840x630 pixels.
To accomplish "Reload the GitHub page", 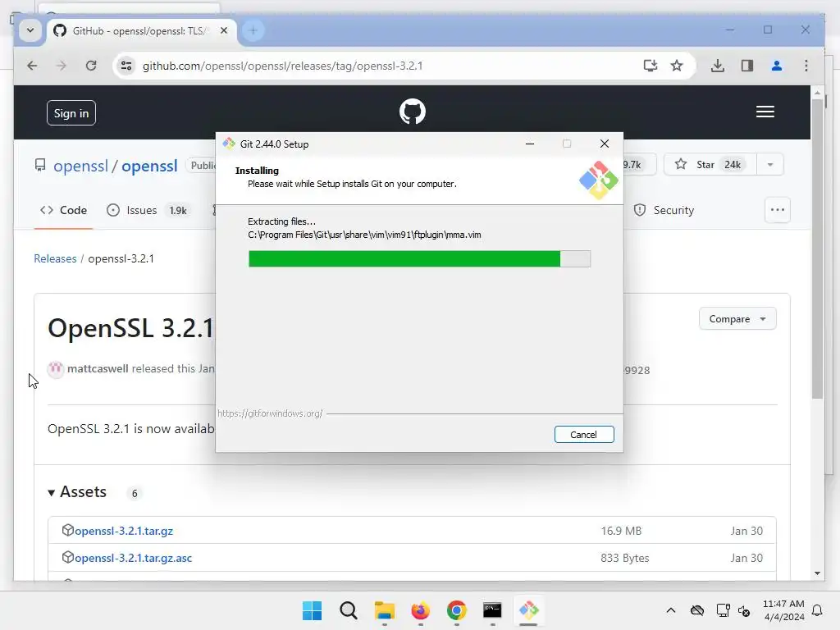I will click(91, 66).
